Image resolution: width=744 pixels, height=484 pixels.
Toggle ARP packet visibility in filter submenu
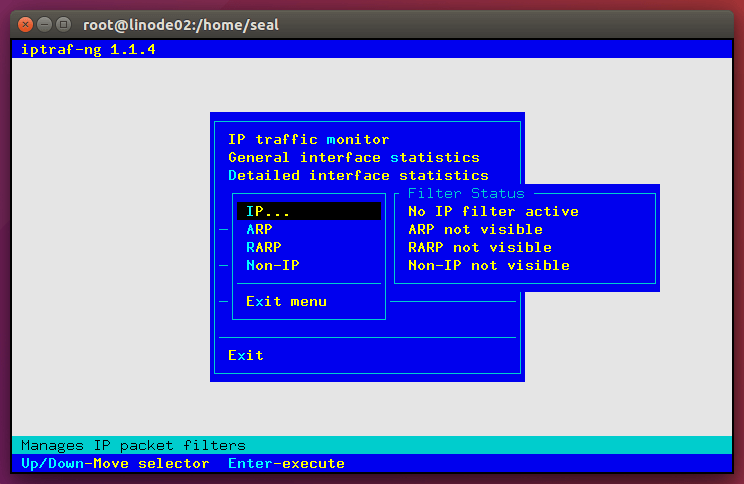click(x=259, y=229)
